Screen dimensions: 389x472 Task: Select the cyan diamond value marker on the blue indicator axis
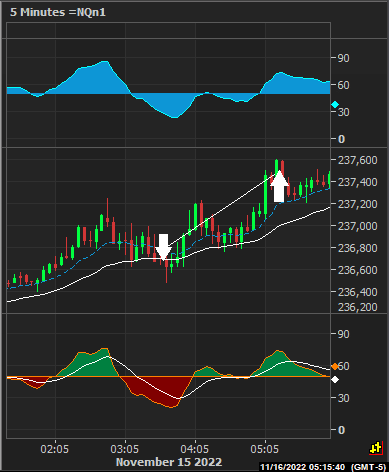click(335, 105)
